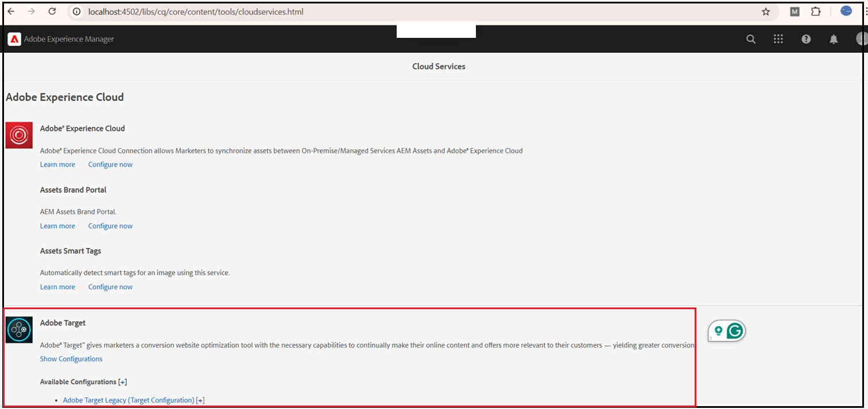
Task: Click the Adobe Experience Cloud section heading
Action: (x=65, y=97)
